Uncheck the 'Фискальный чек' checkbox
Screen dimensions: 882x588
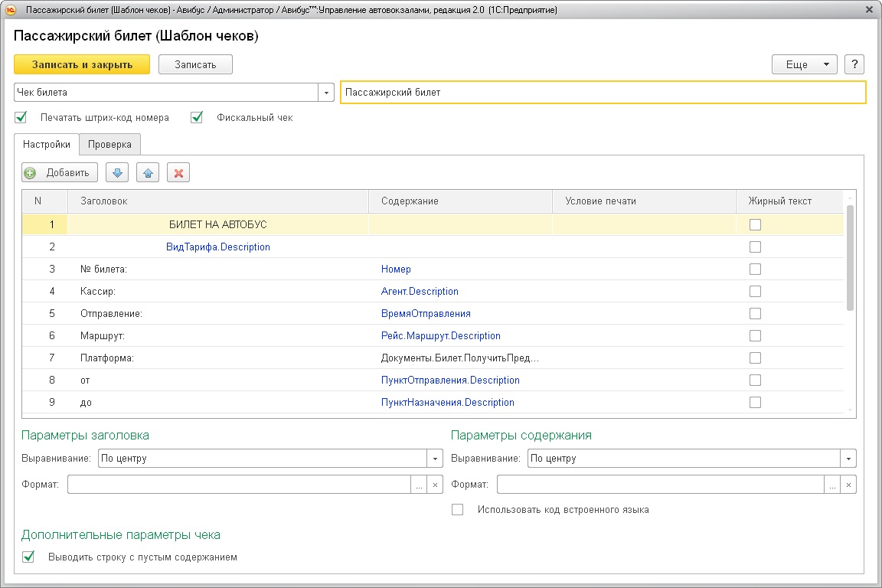pos(198,118)
